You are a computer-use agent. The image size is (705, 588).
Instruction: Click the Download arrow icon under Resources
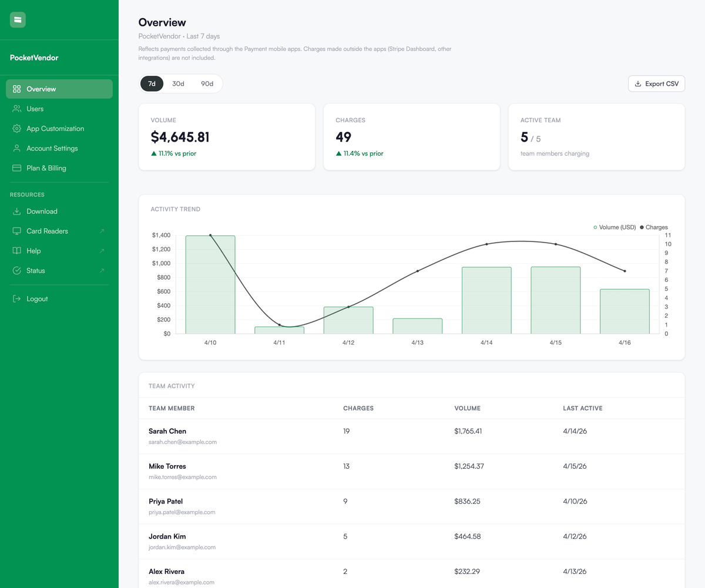click(17, 211)
